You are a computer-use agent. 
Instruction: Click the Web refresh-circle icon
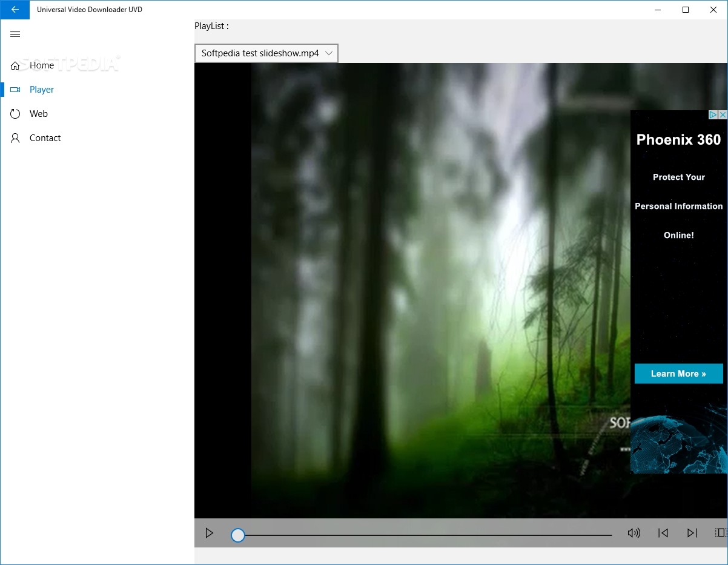[15, 114]
